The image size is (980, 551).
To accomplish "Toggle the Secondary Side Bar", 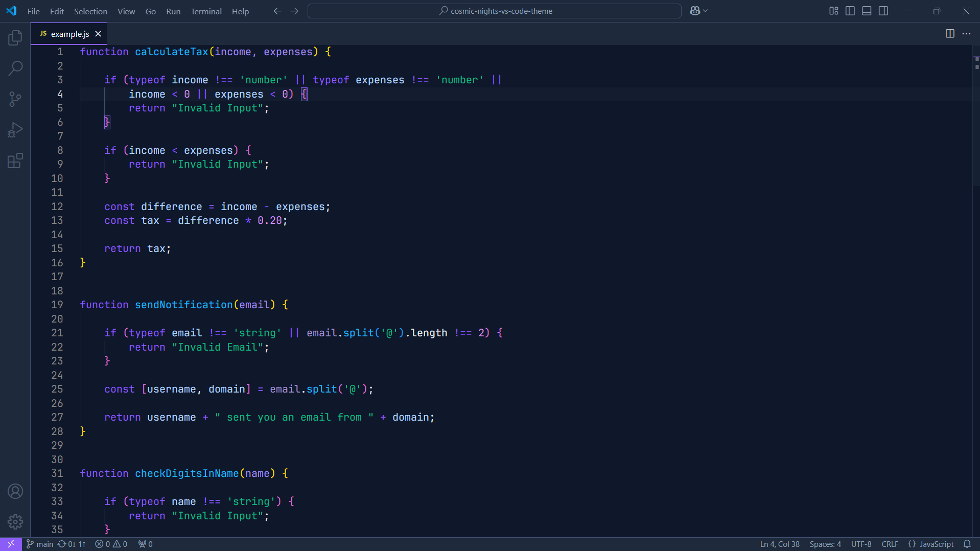I will 883,11.
